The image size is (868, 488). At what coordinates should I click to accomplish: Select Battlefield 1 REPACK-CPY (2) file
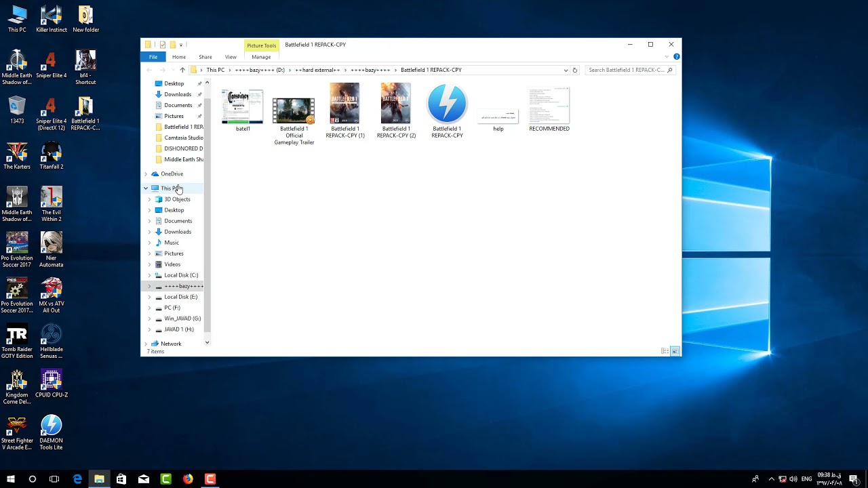(x=396, y=110)
